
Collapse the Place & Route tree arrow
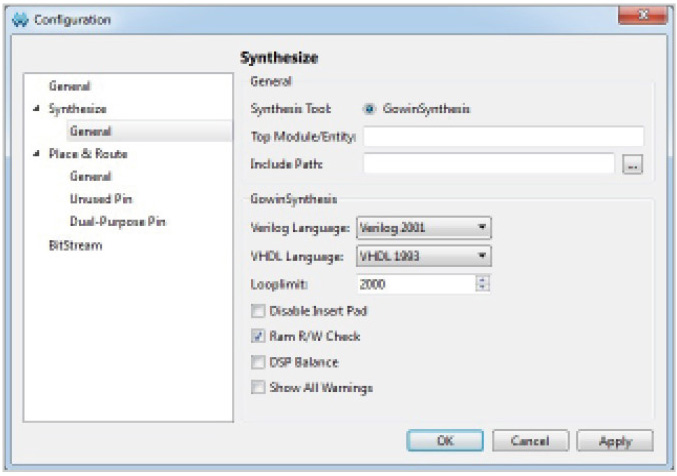coord(38,154)
